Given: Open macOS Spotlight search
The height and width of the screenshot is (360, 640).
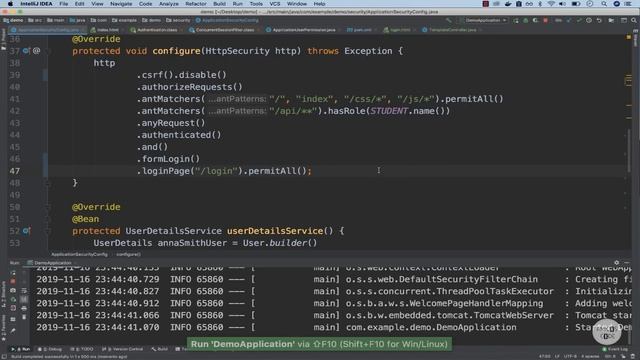Looking at the screenshot, I should tap(604, 4).
